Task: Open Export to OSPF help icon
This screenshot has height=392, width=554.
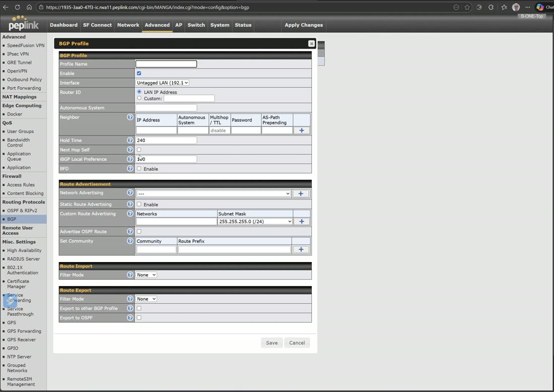Action: pos(130,317)
